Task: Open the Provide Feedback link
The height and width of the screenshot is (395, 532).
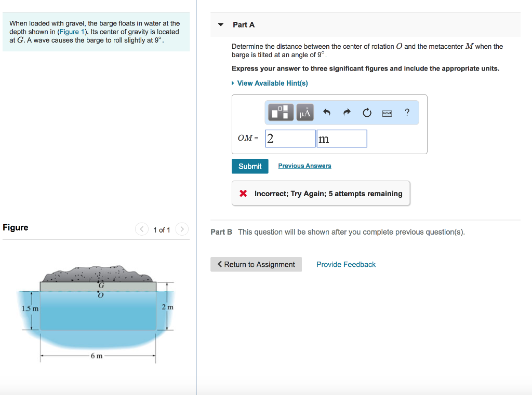Action: coord(345,264)
